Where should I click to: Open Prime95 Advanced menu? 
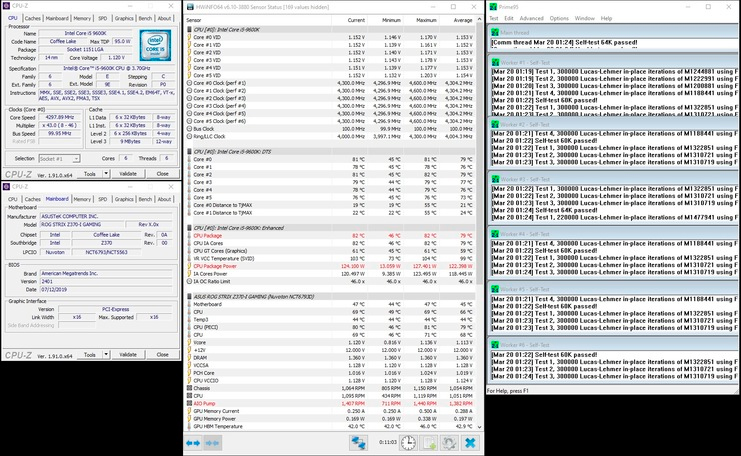tap(532, 18)
